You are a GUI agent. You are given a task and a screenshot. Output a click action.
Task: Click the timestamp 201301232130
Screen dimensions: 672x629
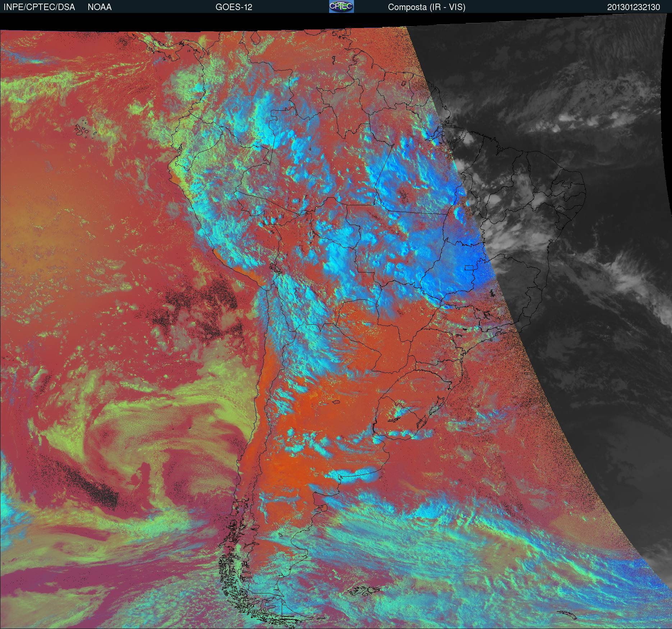pyautogui.click(x=634, y=7)
